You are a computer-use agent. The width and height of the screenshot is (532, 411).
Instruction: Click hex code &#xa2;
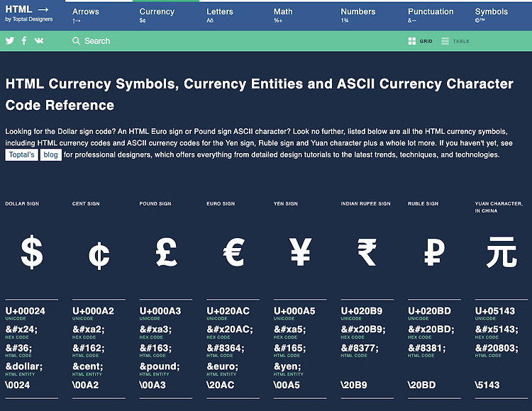coord(89,329)
